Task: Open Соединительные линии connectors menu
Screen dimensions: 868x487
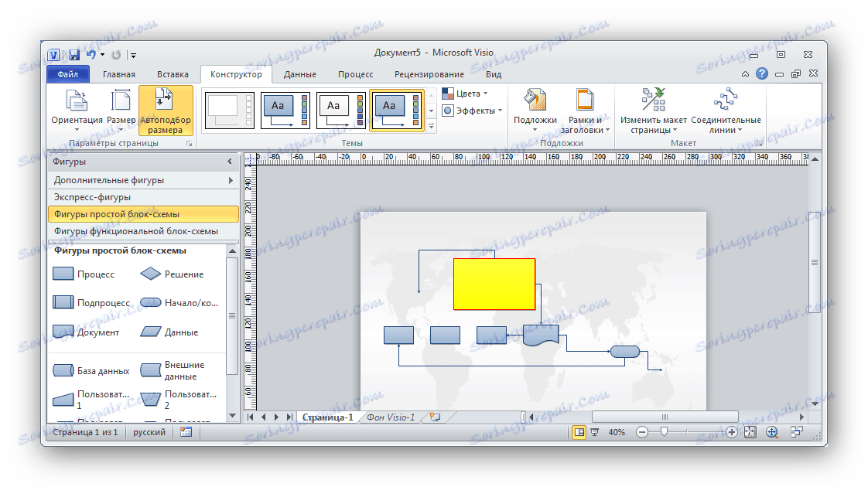Action: pos(726,111)
